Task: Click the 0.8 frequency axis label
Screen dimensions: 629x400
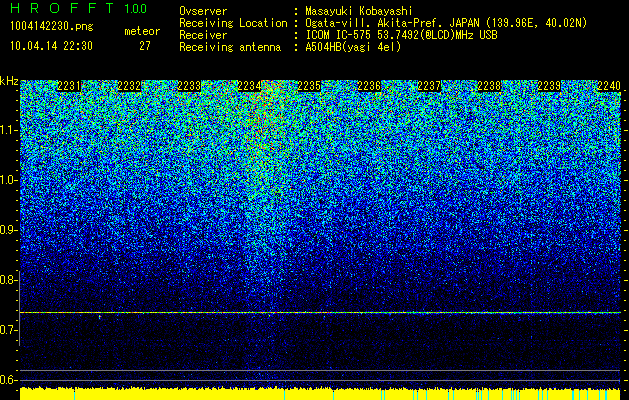Action: (7, 280)
